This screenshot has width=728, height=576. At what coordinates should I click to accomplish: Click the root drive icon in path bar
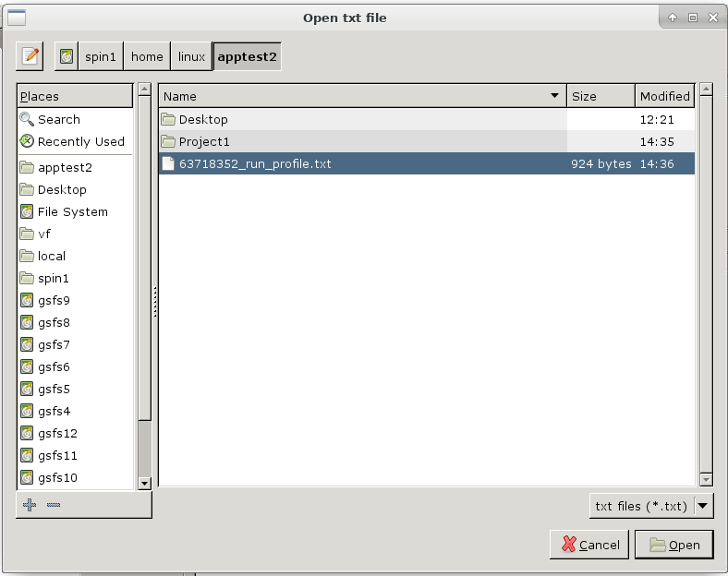coord(67,56)
